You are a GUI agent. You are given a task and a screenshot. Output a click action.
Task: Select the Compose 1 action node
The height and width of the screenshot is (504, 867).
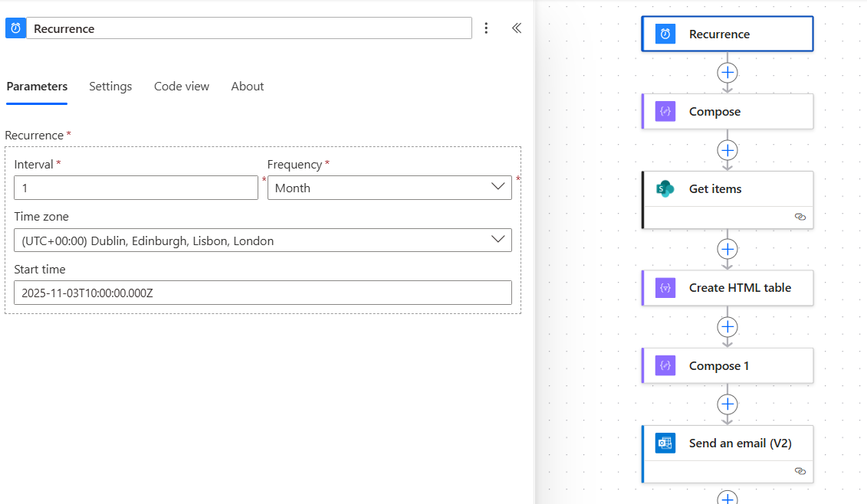point(727,365)
